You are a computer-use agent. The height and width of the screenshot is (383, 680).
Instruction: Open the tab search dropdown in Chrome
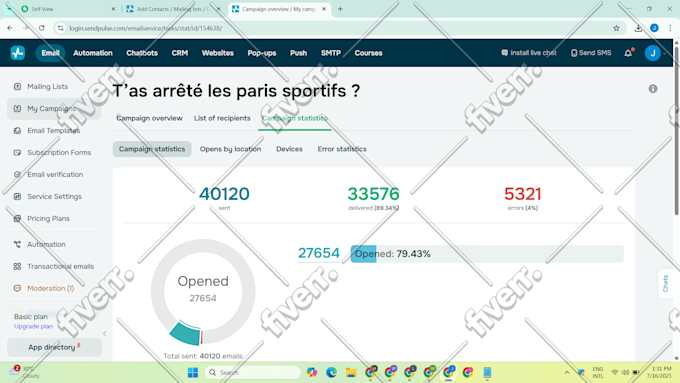coord(9,9)
